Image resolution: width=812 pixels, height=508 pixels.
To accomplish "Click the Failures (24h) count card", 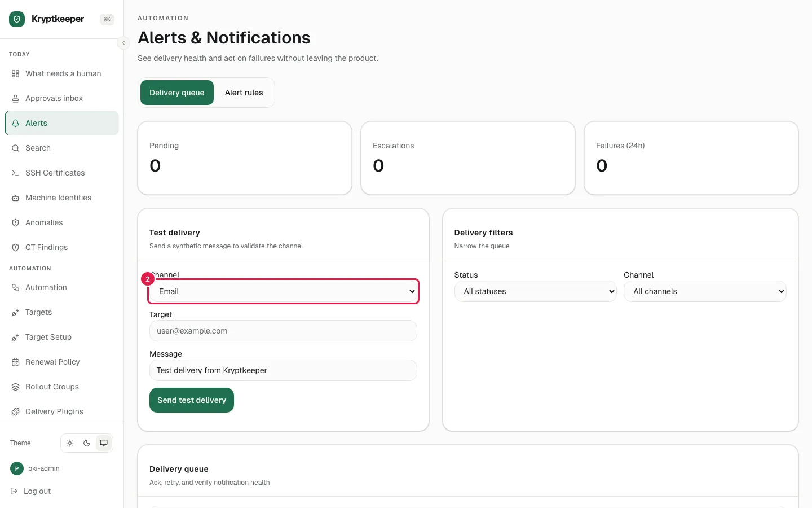I will (x=691, y=158).
